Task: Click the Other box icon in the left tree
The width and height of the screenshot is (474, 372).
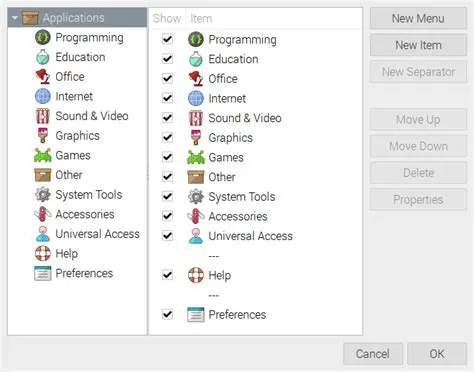Action: tap(43, 175)
